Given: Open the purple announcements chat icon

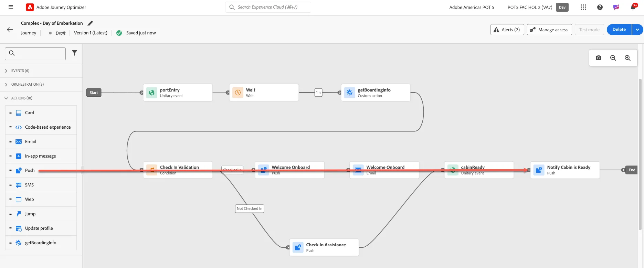Looking at the screenshot, I should [x=616, y=7].
